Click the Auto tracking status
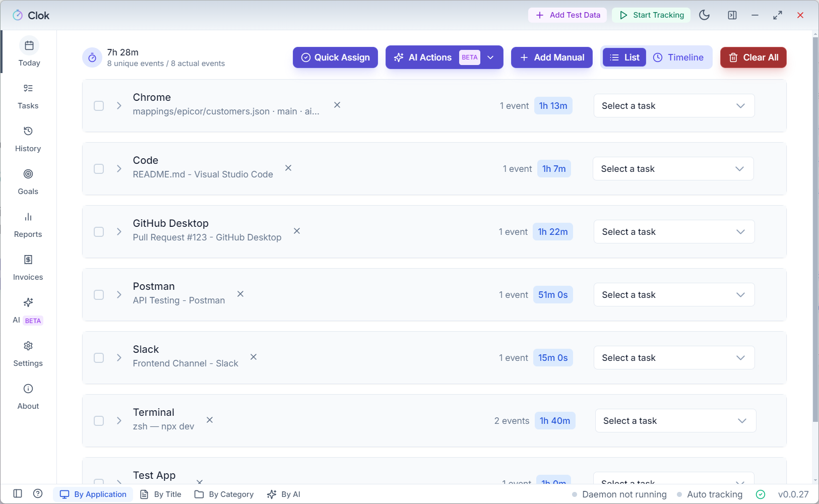Image resolution: width=819 pixels, height=504 pixels. 710,494
